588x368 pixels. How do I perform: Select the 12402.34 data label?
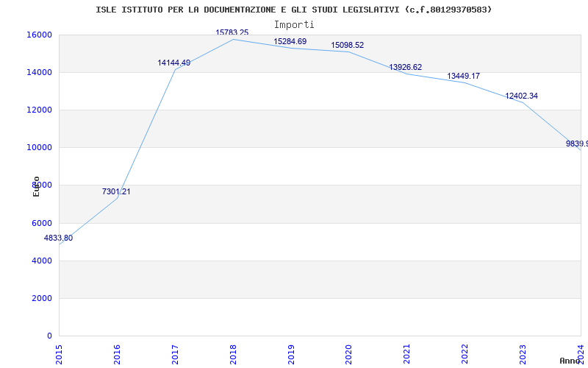[x=521, y=96]
